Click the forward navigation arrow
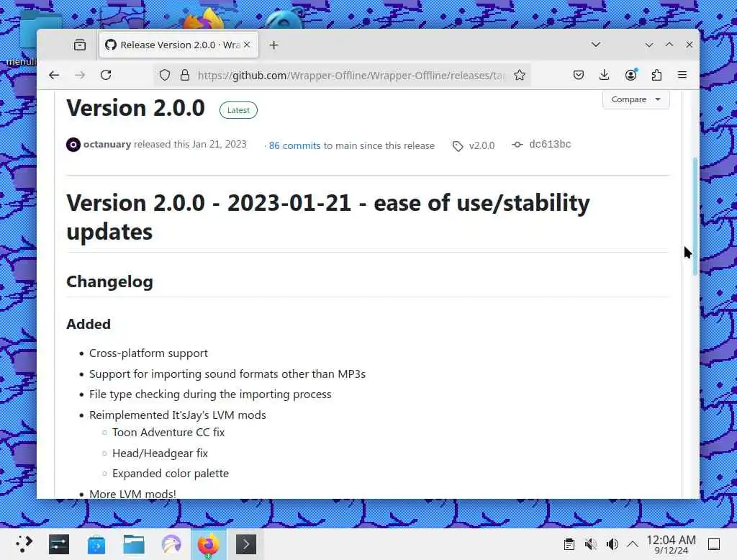This screenshot has width=737, height=560. (x=80, y=75)
